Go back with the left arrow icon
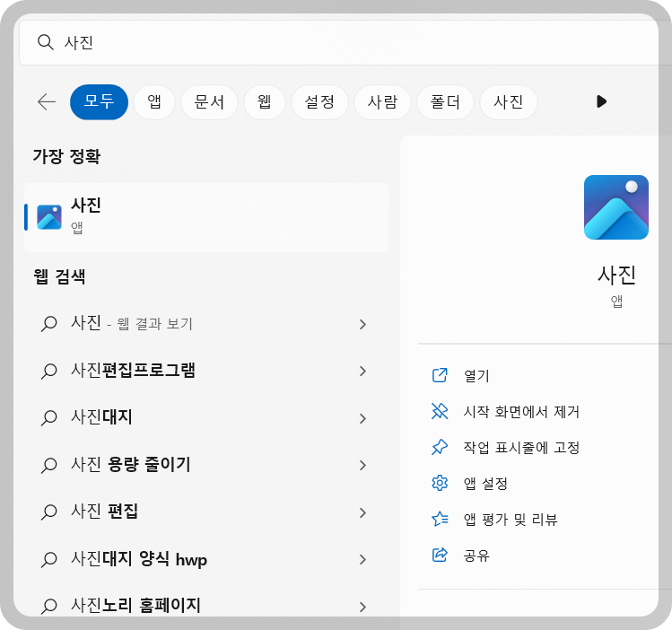 47,102
